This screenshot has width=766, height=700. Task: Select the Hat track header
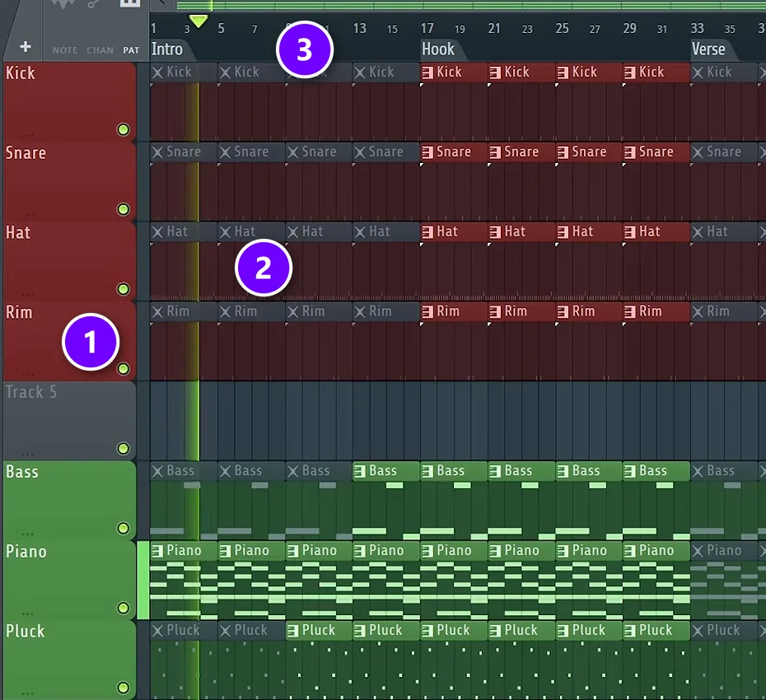pos(69,261)
